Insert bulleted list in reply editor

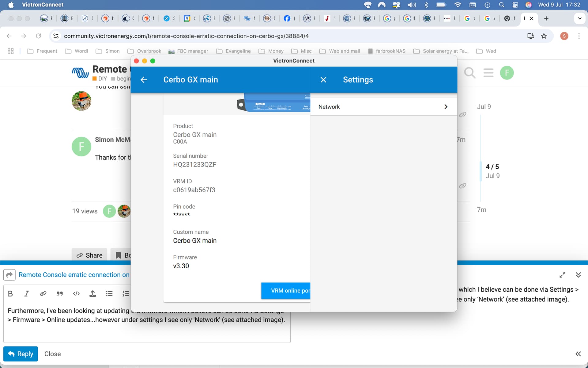109,293
